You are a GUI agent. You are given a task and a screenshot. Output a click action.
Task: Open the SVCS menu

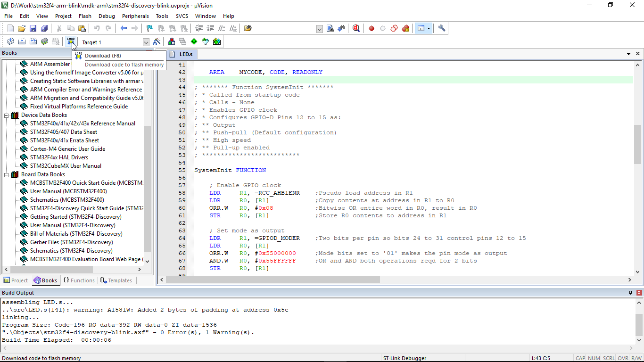click(182, 16)
